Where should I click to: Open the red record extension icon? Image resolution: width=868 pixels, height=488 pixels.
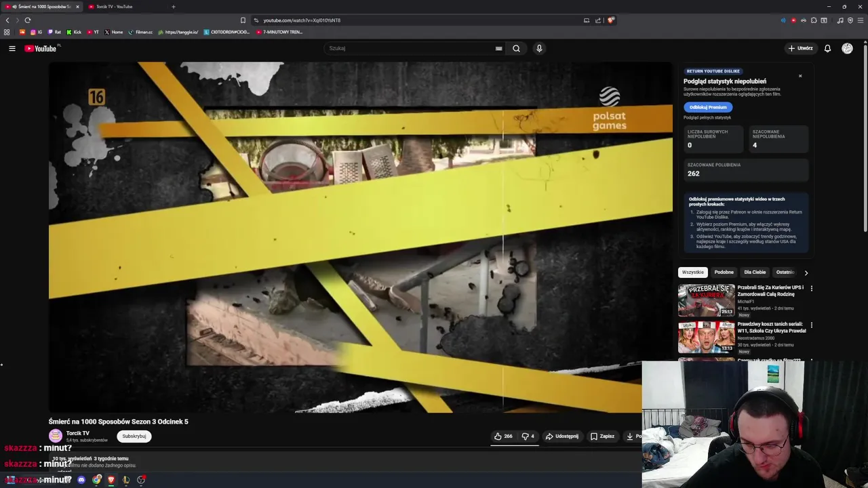(793, 20)
